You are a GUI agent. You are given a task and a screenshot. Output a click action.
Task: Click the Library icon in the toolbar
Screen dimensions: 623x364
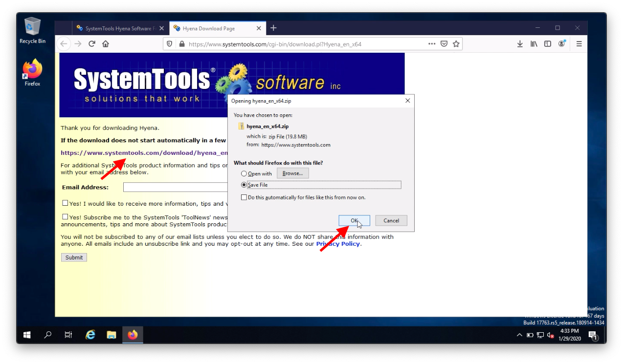pyautogui.click(x=533, y=43)
